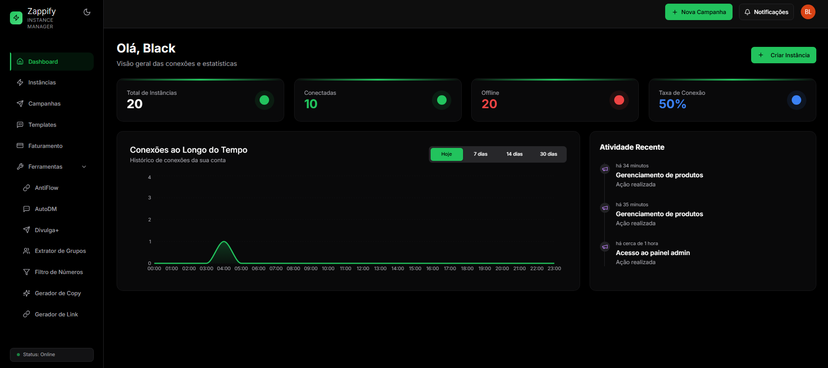Collapse the Ferramentas chevron
Screen dimensions: 828x368
[84, 167]
